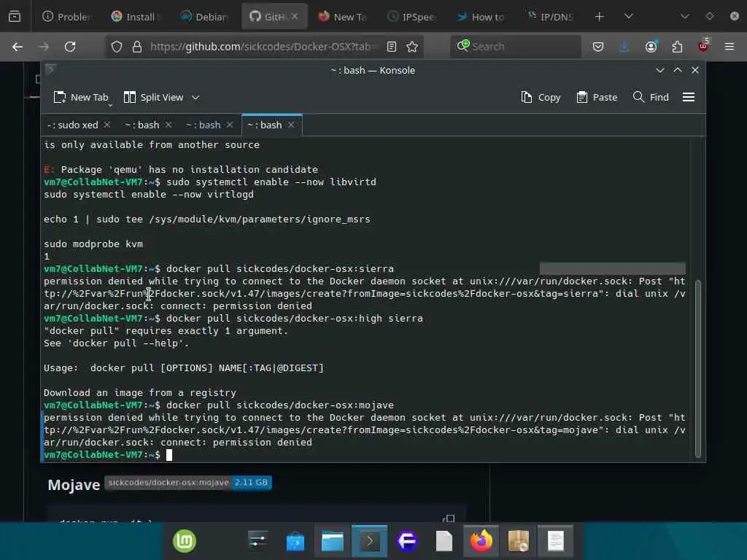This screenshot has height=560, width=747.
Task: Switch to the IP/DNS browser tab
Action: coord(551,17)
